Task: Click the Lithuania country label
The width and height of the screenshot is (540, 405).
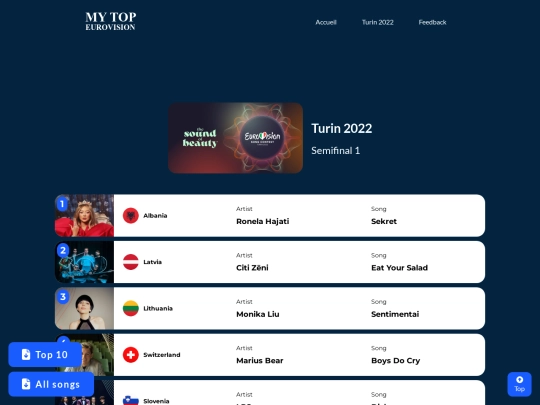Action: (158, 308)
